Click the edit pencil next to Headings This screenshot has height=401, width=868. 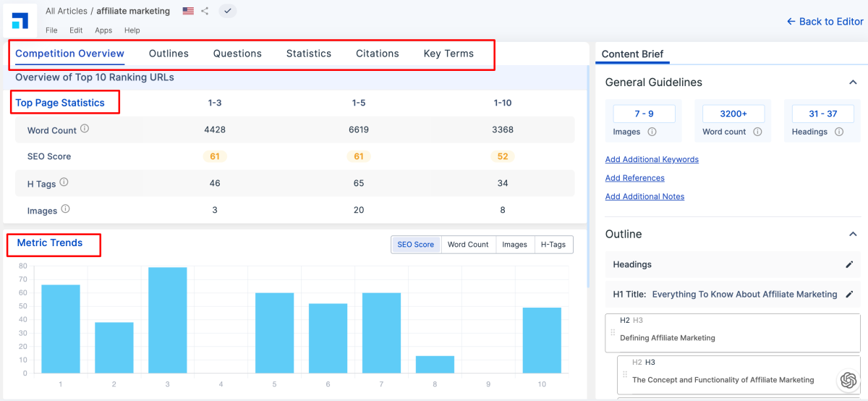pyautogui.click(x=849, y=264)
